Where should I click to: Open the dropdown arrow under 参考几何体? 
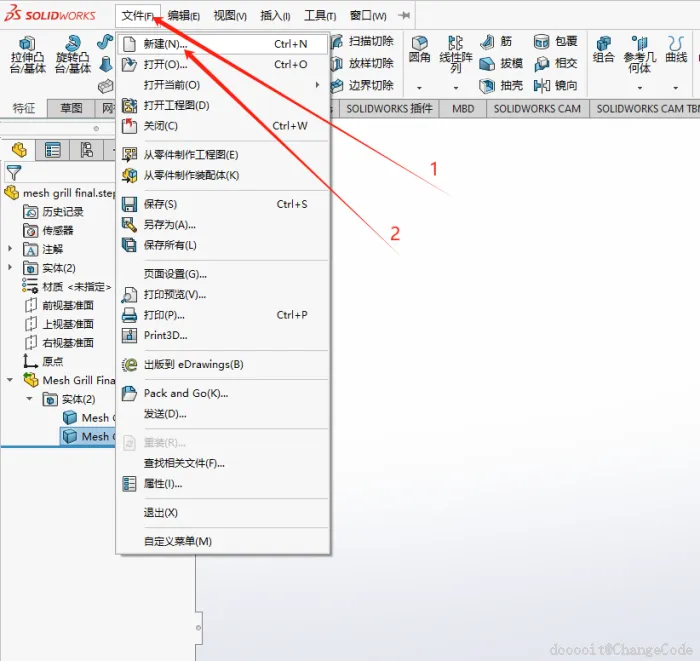[x=639, y=88]
